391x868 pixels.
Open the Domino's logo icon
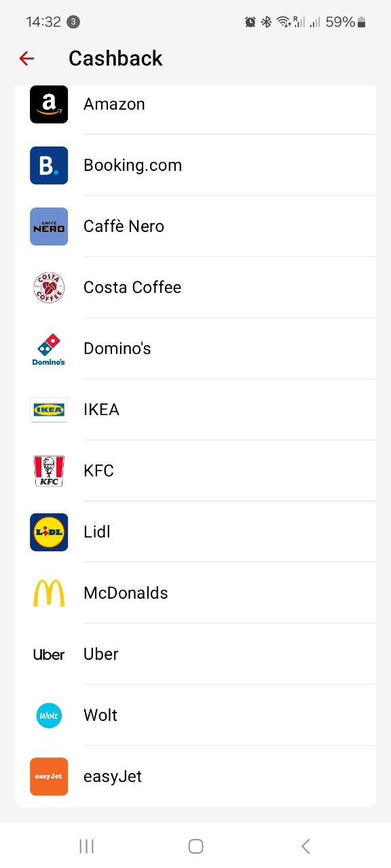(x=49, y=349)
